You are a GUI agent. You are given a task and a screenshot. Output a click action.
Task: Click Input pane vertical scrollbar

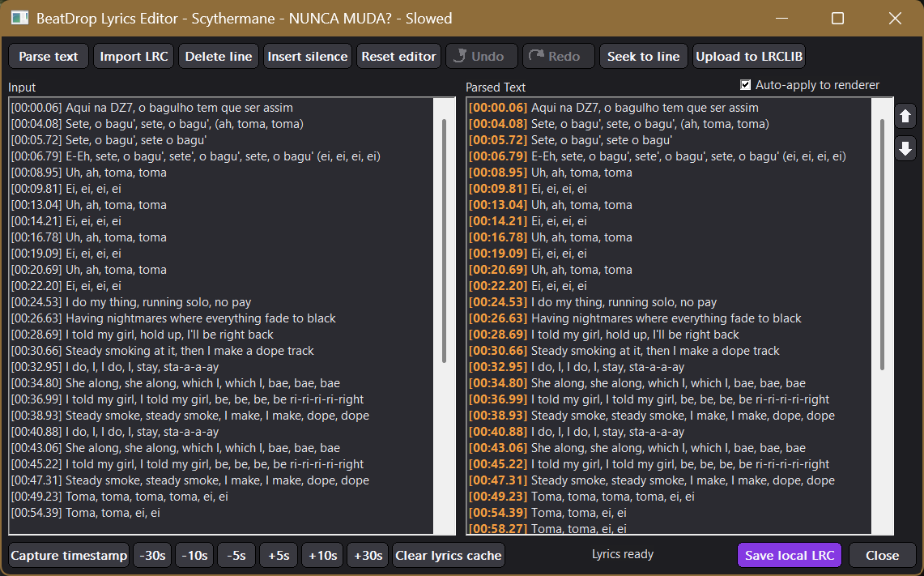pyautogui.click(x=444, y=241)
